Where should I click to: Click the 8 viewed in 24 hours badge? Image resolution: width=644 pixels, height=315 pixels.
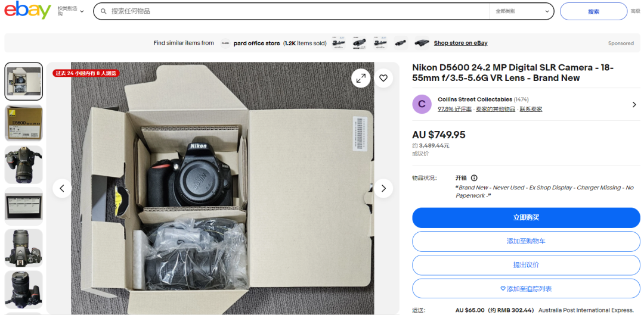[x=86, y=73]
